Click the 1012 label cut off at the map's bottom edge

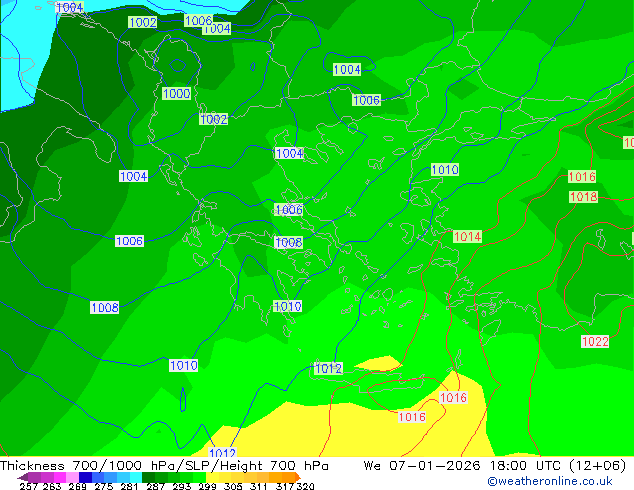point(222,452)
